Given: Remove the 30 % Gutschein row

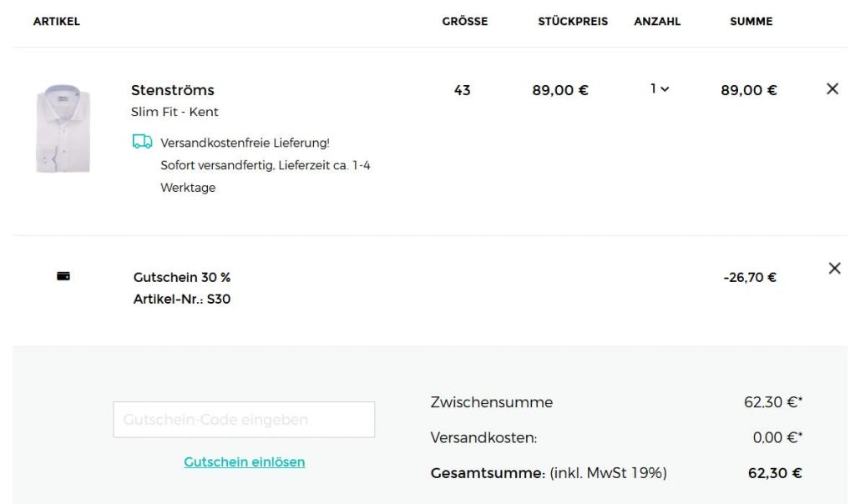Looking at the screenshot, I should click(x=833, y=268).
